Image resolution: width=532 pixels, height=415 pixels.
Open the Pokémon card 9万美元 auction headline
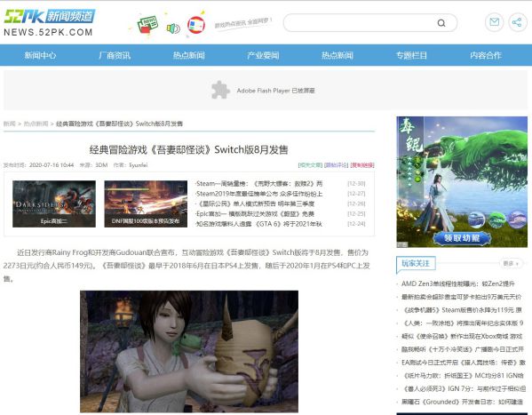point(462,297)
